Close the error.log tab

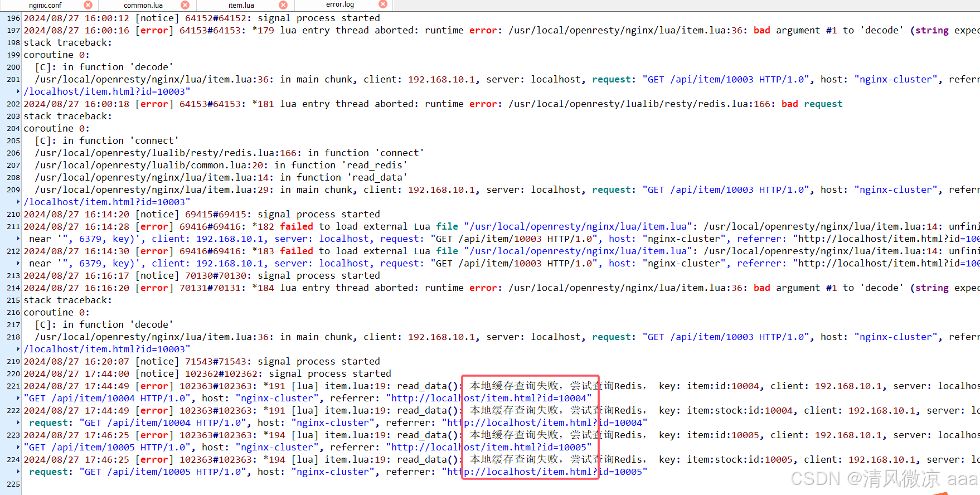coord(383,4)
